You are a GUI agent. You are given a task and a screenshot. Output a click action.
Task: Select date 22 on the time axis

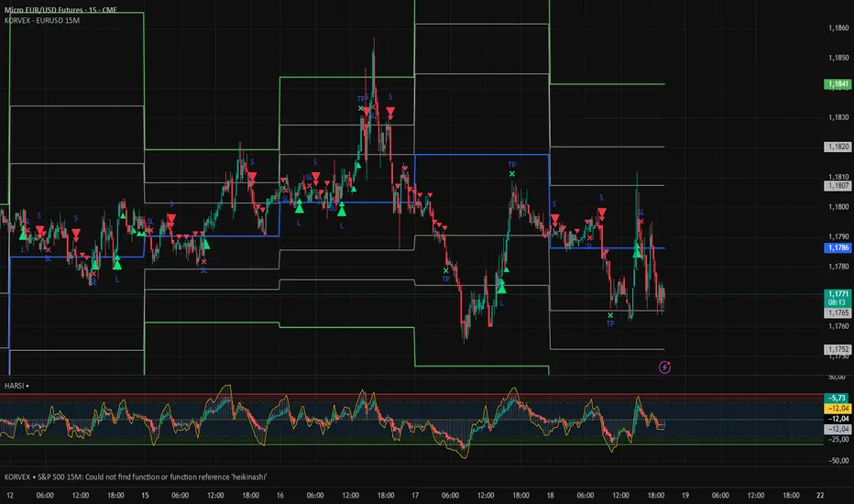819,493
